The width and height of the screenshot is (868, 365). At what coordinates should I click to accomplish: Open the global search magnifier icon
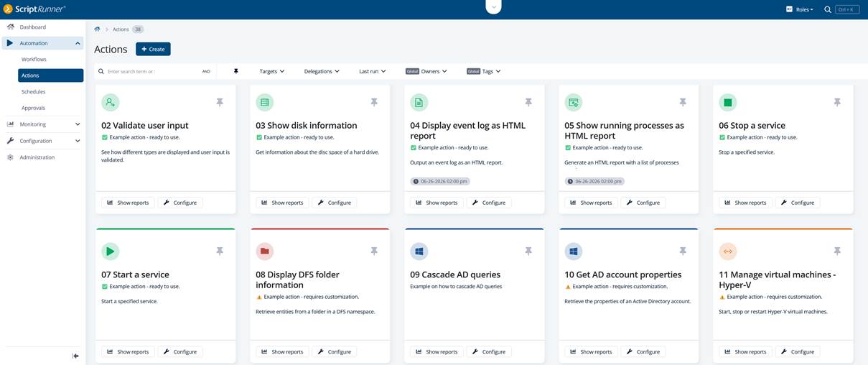point(828,9)
